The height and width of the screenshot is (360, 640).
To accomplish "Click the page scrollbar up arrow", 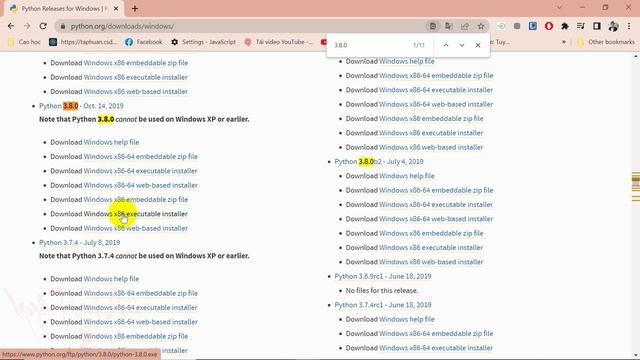I will tap(636, 56).
